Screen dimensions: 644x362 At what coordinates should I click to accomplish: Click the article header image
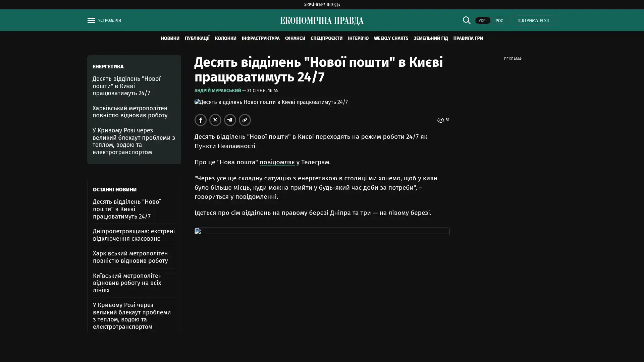271,102
